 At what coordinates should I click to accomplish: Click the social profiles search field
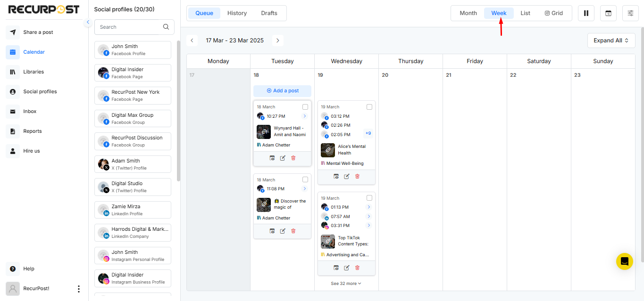tap(134, 27)
